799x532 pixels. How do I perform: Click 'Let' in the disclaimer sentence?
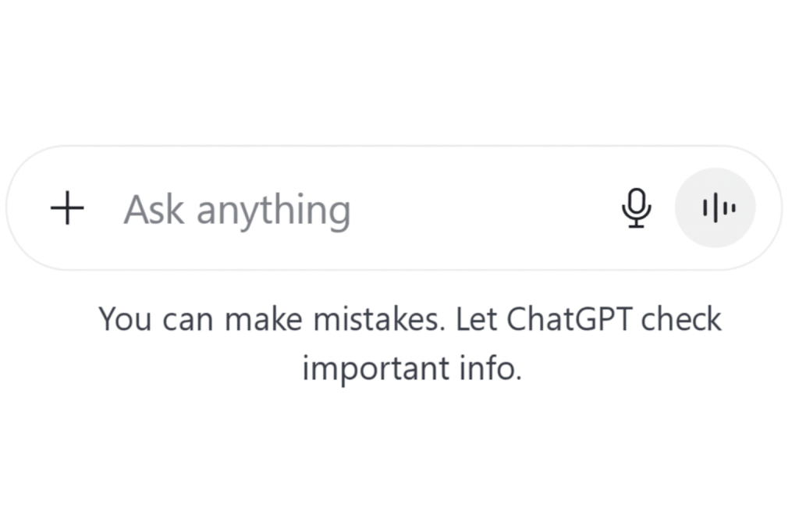[476, 319]
